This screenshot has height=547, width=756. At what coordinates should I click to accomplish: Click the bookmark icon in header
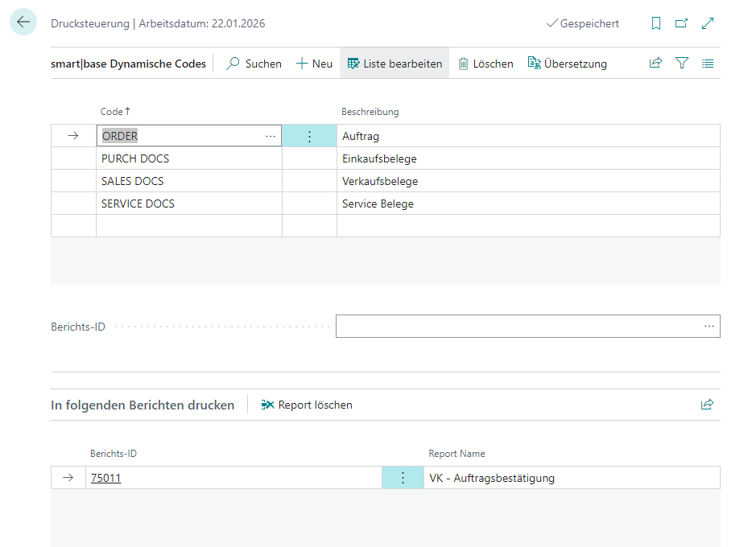(656, 24)
